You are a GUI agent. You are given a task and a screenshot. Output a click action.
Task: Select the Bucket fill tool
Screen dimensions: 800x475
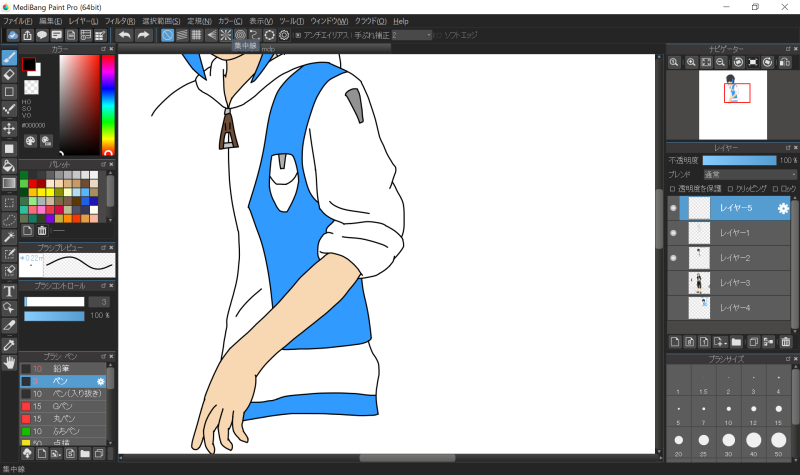(x=9, y=166)
